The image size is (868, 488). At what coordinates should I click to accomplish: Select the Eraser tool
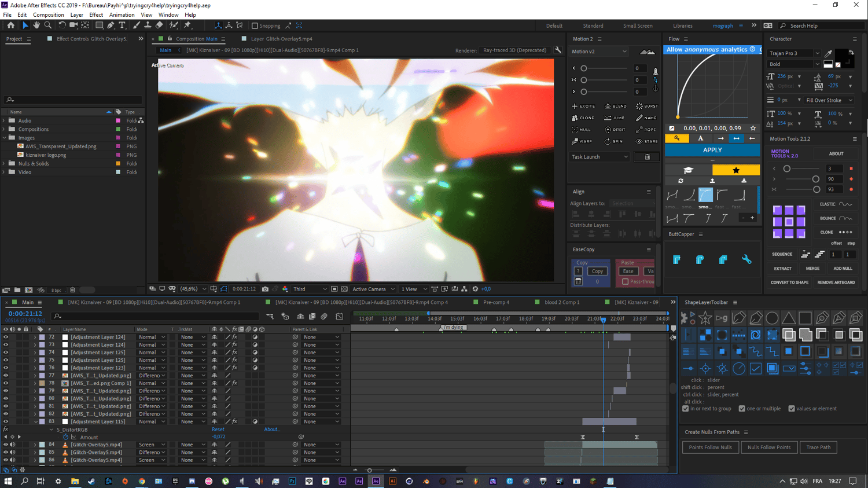[x=159, y=25]
